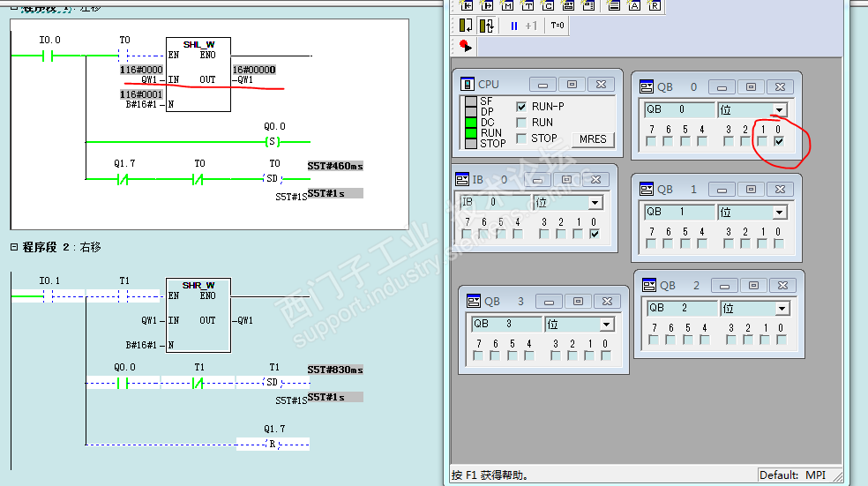Open the QB 1 window system icon
868x486 pixels.
pyautogui.click(x=646, y=190)
